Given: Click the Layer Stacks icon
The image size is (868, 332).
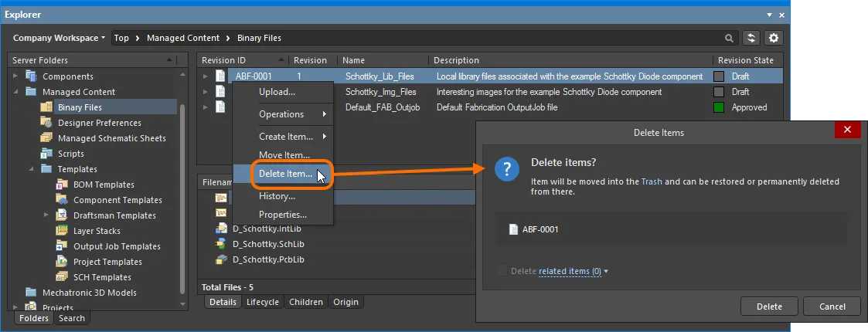Looking at the screenshot, I should pyautogui.click(x=63, y=232).
